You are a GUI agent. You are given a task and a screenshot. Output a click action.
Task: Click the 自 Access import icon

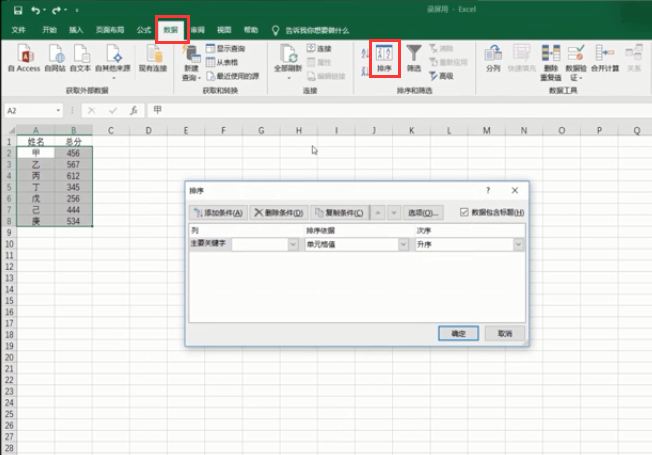point(23,59)
